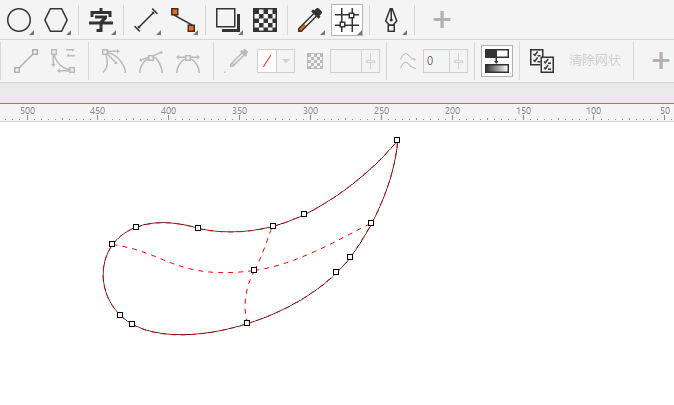Viewport: 674px width, 405px height.
Task: Select the Color Eyedropper tool
Action: click(310, 19)
